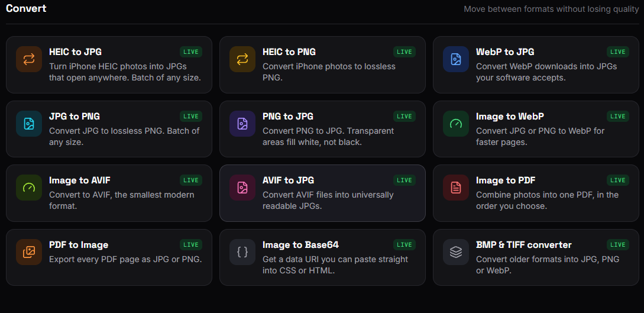644x313 pixels.
Task: Click the JPG to PNG teal image icon
Action: coord(29,124)
